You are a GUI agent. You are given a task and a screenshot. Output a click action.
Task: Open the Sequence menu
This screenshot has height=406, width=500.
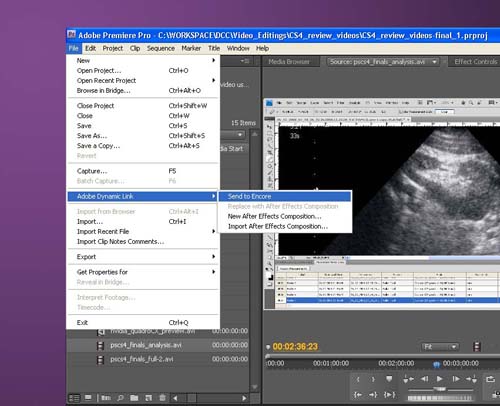click(x=161, y=48)
